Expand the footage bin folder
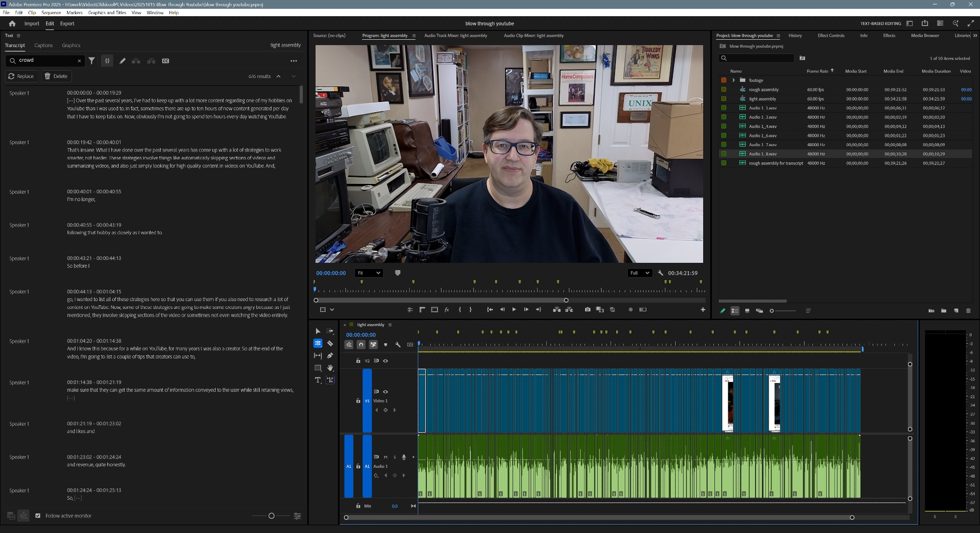Viewport: 980px width, 533px height. coord(734,80)
